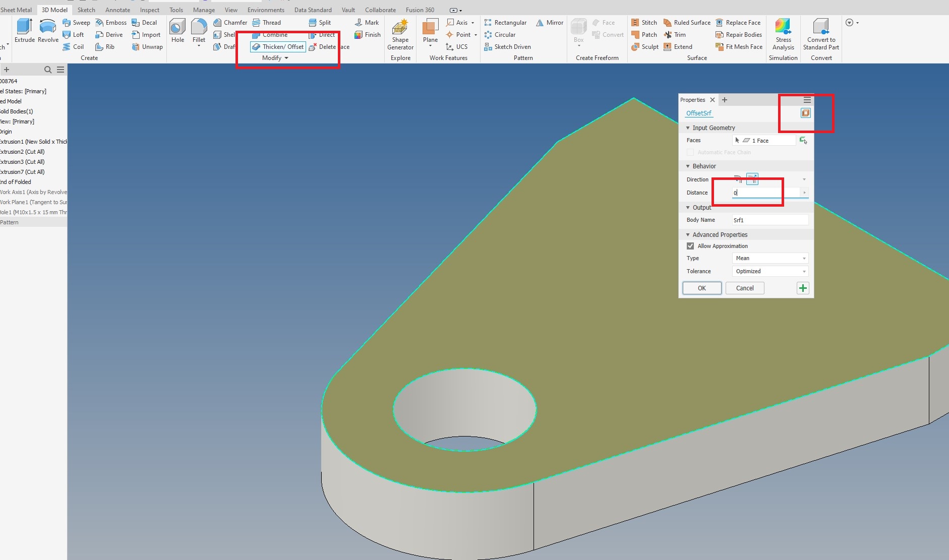Click the Ruled Surface tool

pos(687,23)
